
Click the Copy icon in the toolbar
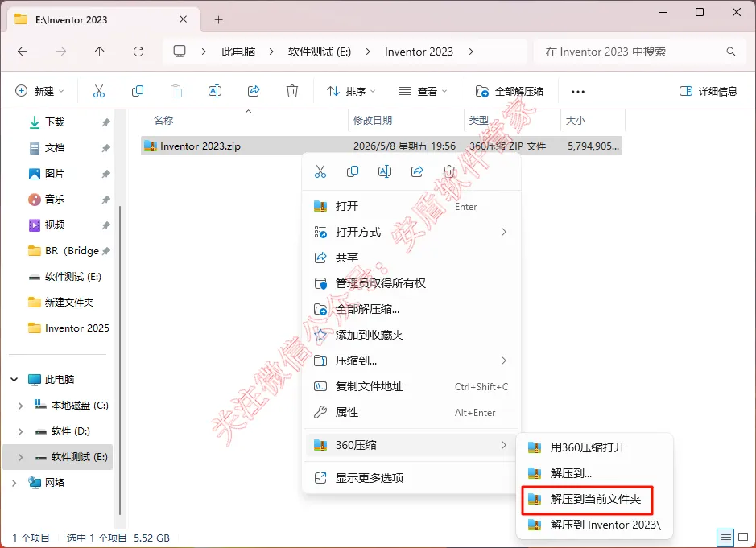[x=138, y=91]
